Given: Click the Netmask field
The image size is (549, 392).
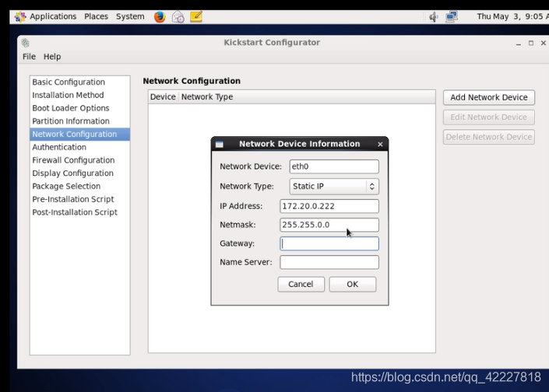Looking at the screenshot, I should tap(329, 225).
